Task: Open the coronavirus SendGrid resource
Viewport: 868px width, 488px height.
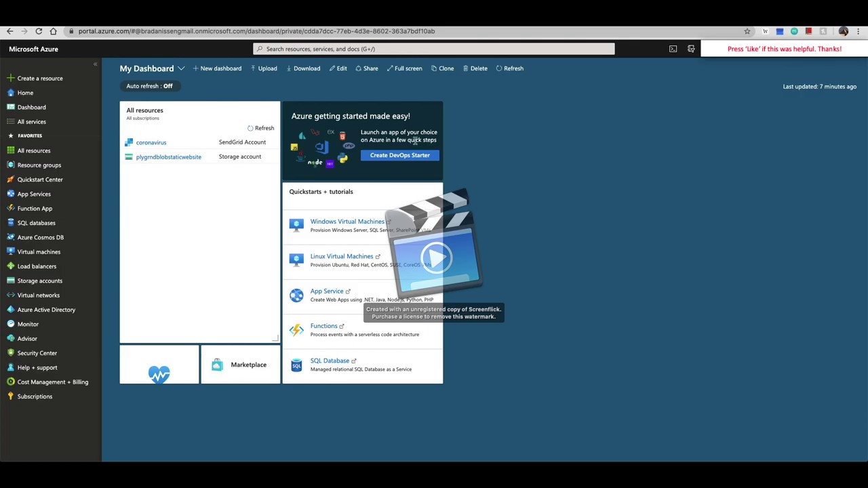Action: (x=151, y=142)
